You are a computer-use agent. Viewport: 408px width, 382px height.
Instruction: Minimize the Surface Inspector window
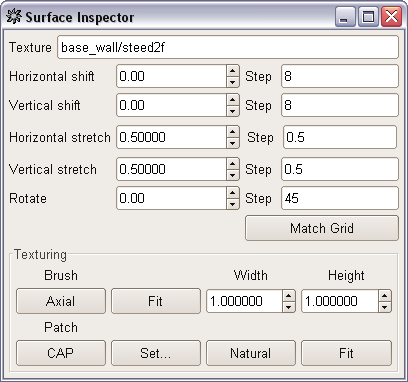(345, 17)
